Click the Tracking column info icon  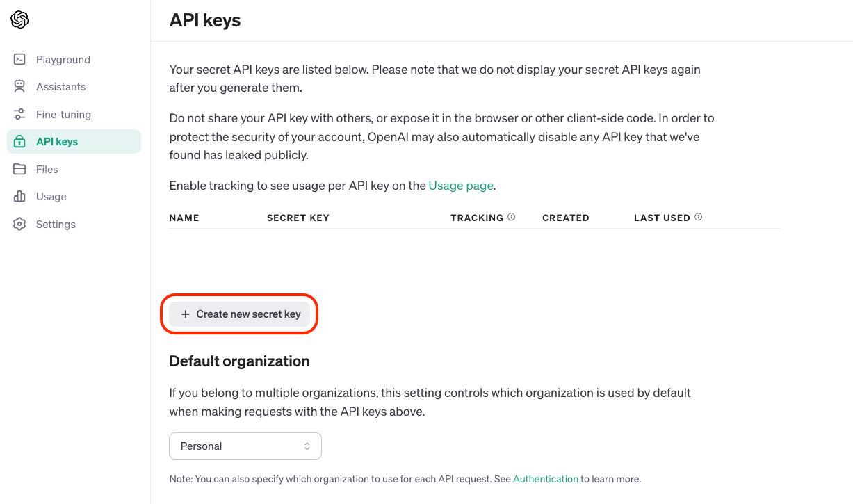(x=512, y=216)
